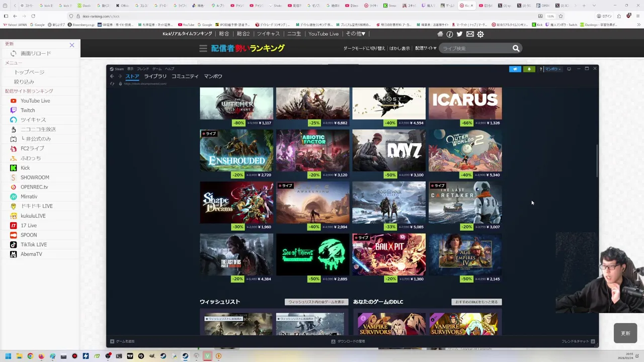644x362 pixels.
Task: Click the magnifier search icon
Action: click(x=516, y=48)
